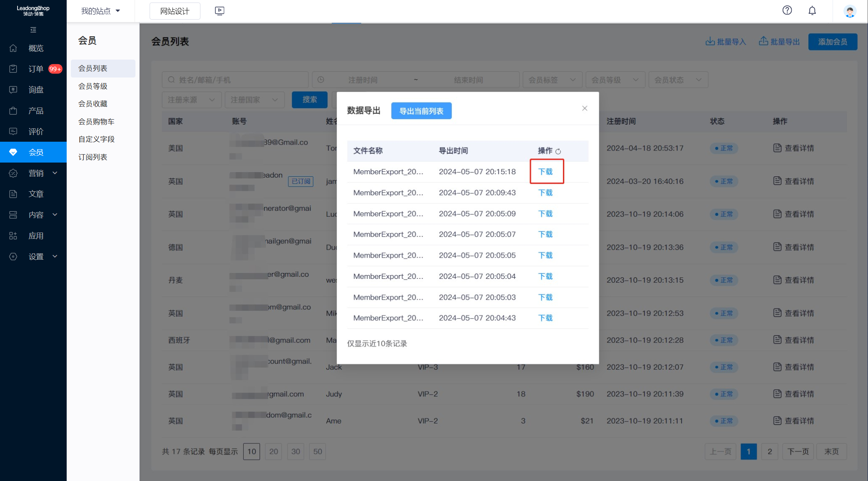The height and width of the screenshot is (481, 868).
Task: Open the 我的站点 dropdown
Action: click(x=100, y=11)
